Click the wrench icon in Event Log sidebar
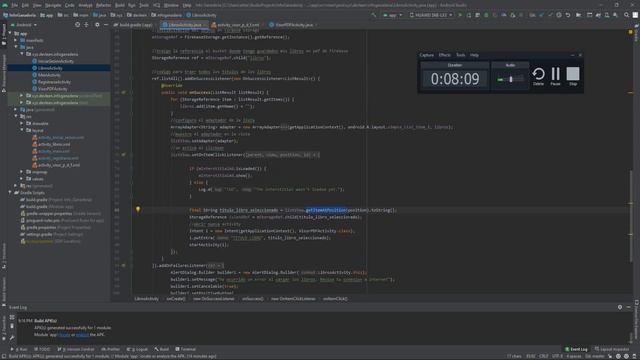640x360 pixels. click(12, 337)
